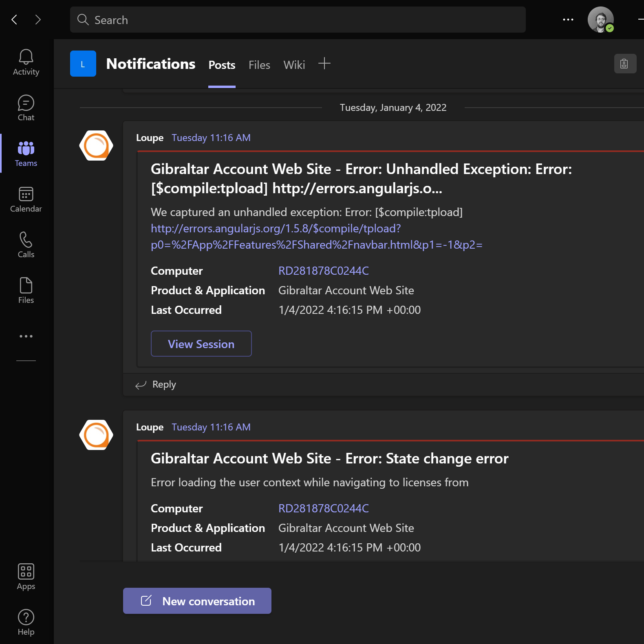Open Settings and more ellipsis
The width and height of the screenshot is (644, 644).
pyautogui.click(x=568, y=20)
